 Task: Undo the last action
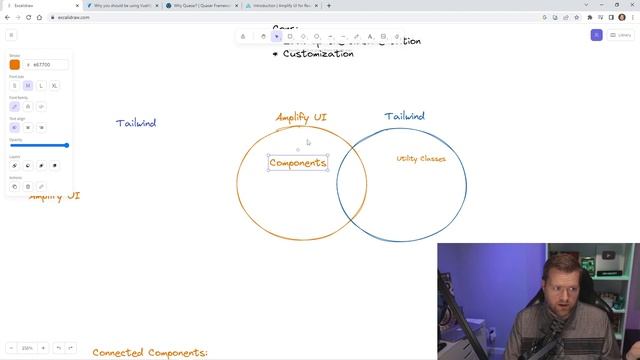59,348
